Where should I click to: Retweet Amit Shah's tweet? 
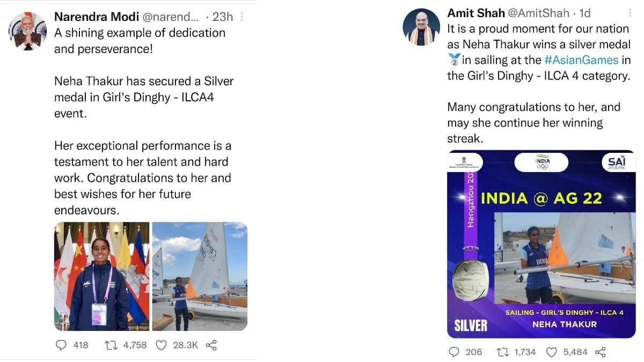click(503, 352)
